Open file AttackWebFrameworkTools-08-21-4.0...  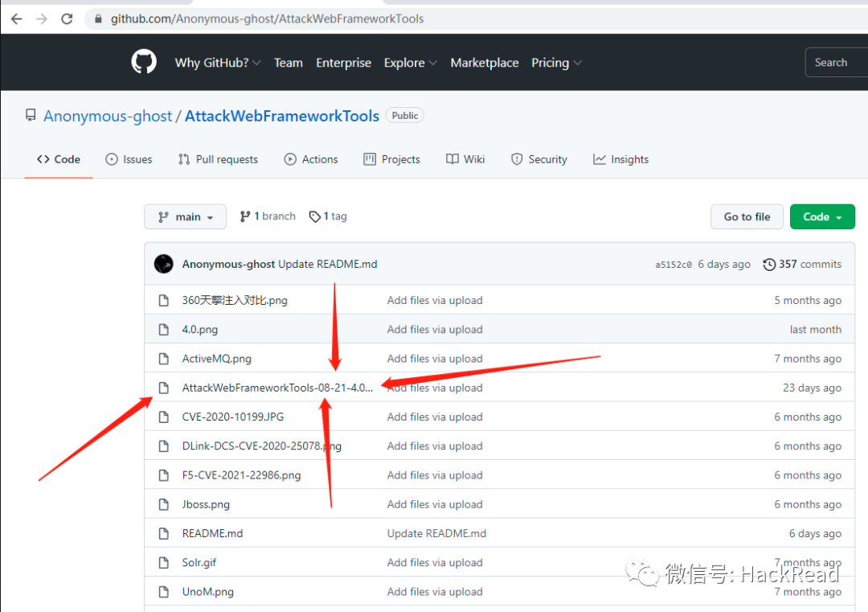point(277,388)
